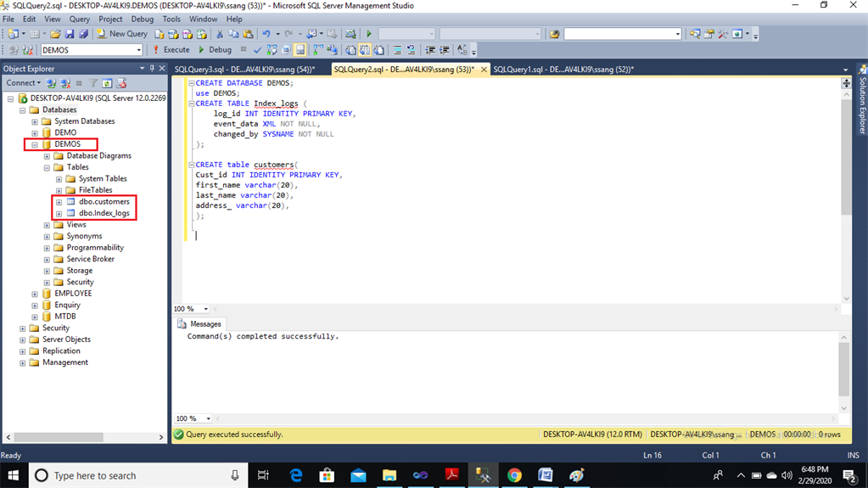This screenshot has width=868, height=488.
Task: Open the Window menu
Action: (203, 19)
